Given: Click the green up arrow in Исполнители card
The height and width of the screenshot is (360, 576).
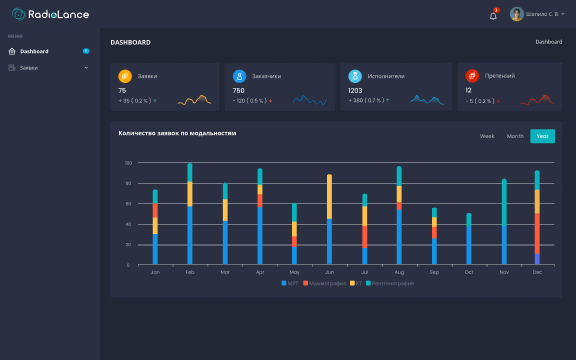Looking at the screenshot, I should pyautogui.click(x=388, y=100).
